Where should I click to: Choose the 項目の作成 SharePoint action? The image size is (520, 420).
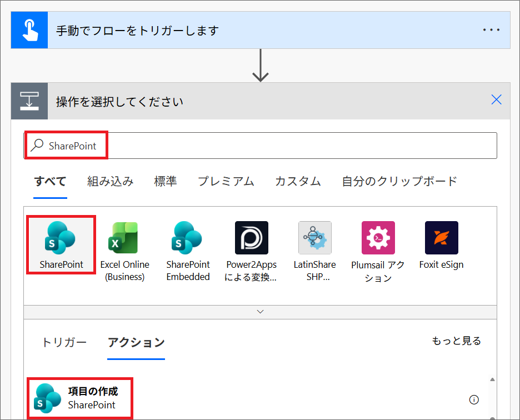[80, 398]
